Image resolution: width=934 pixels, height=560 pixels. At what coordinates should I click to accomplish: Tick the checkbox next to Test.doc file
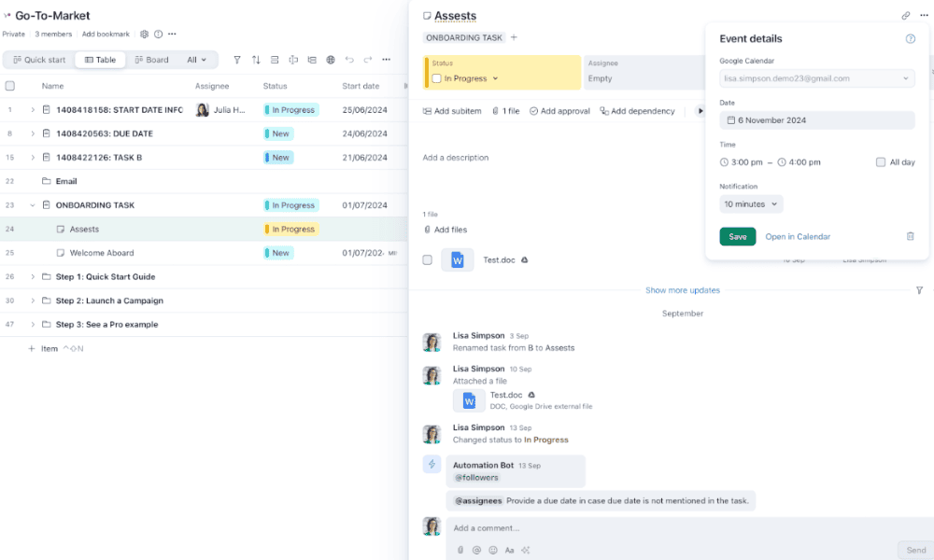[x=428, y=260]
